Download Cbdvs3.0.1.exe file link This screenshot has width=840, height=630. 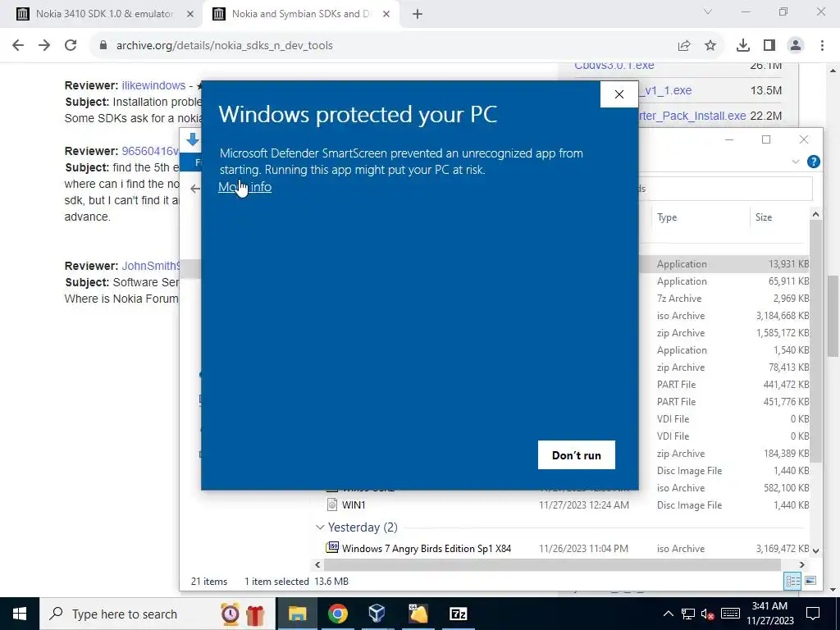pyautogui.click(x=614, y=66)
